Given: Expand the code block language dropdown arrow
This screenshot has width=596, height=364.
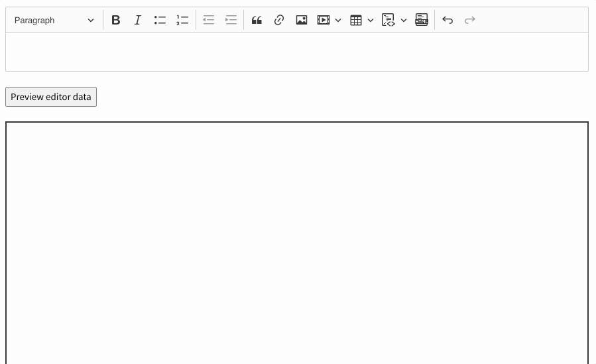Looking at the screenshot, I should 404,20.
